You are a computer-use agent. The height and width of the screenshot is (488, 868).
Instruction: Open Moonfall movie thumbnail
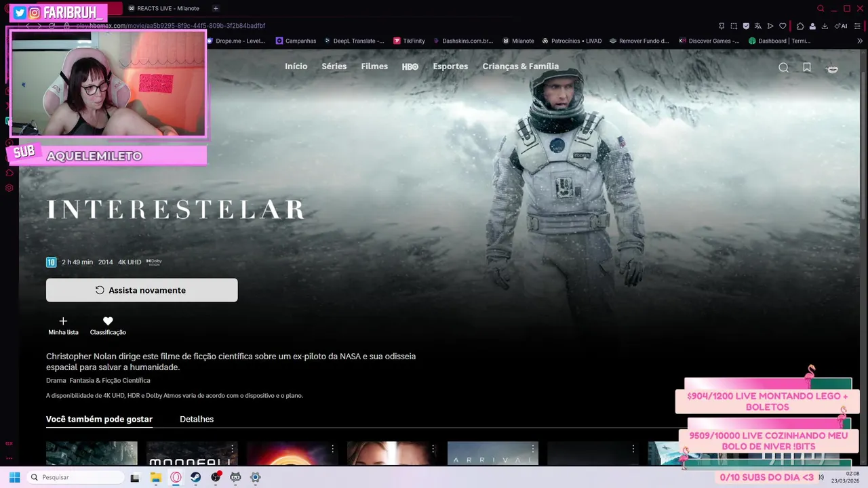coord(192,453)
